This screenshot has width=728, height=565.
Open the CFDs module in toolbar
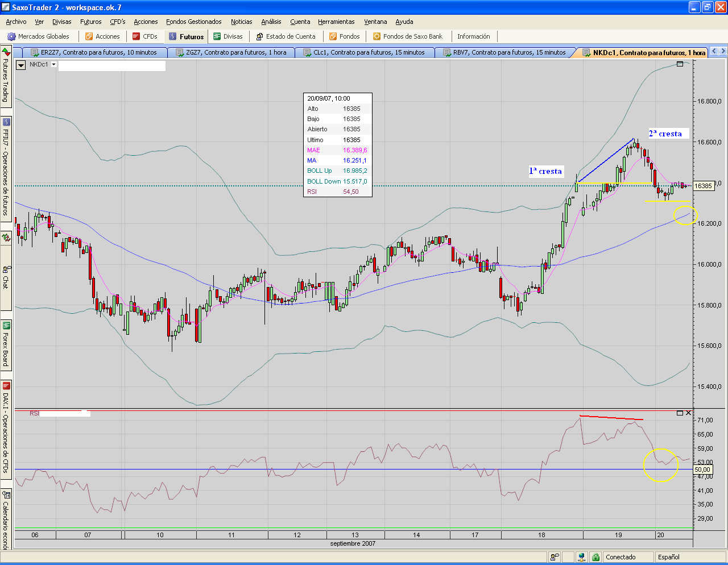click(x=145, y=36)
